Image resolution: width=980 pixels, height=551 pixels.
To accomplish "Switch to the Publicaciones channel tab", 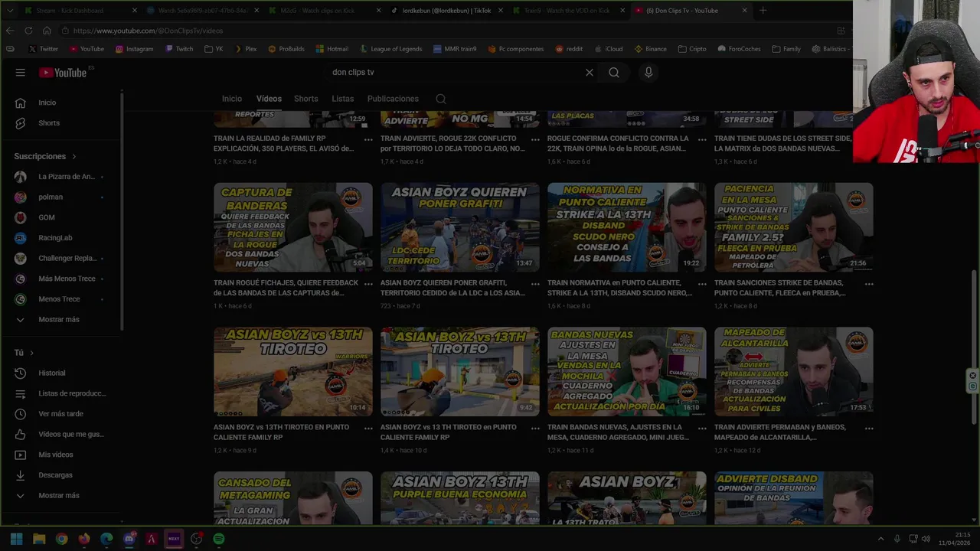I will pyautogui.click(x=393, y=99).
